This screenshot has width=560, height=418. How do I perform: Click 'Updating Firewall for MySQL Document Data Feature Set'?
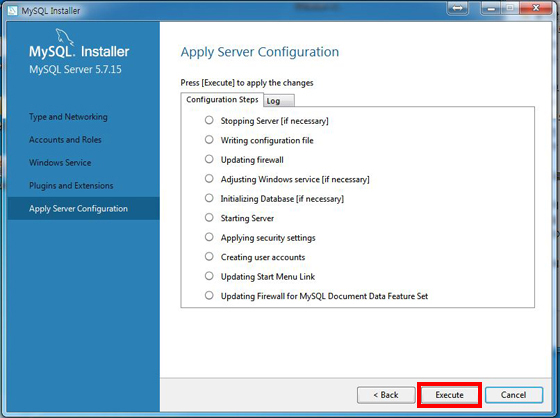coord(324,296)
